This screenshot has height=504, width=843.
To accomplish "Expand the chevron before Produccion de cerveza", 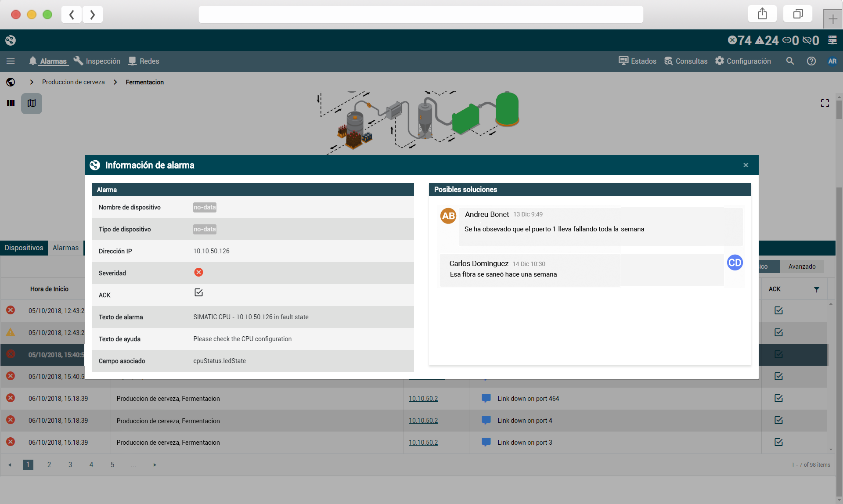I will tap(32, 82).
